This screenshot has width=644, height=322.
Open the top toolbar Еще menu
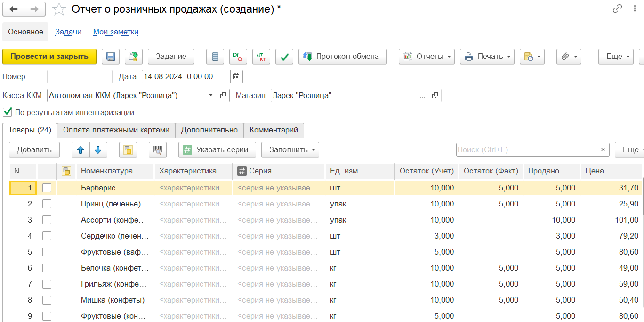coord(616,57)
